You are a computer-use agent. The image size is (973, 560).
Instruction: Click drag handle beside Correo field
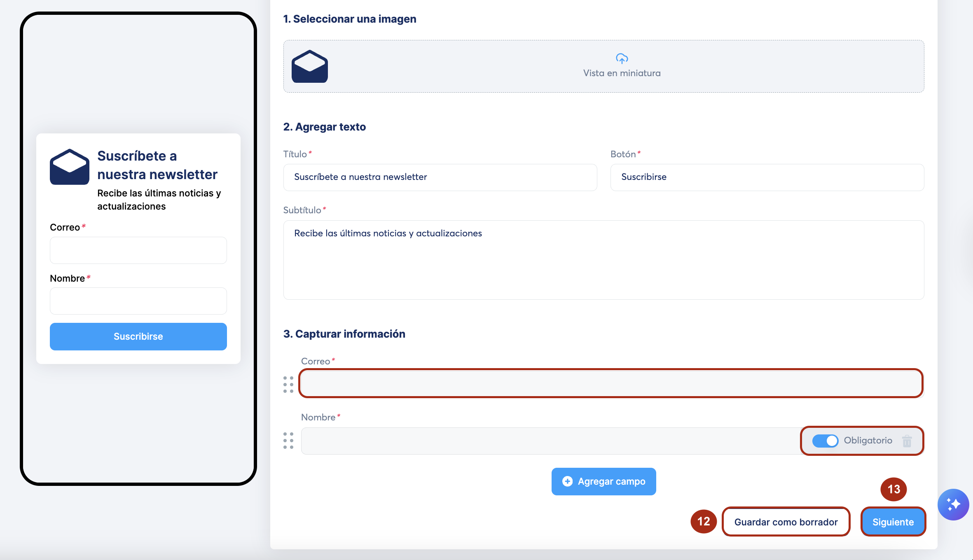288,384
